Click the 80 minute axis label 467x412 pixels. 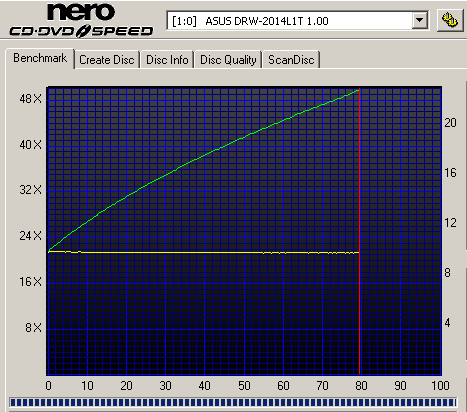click(361, 386)
